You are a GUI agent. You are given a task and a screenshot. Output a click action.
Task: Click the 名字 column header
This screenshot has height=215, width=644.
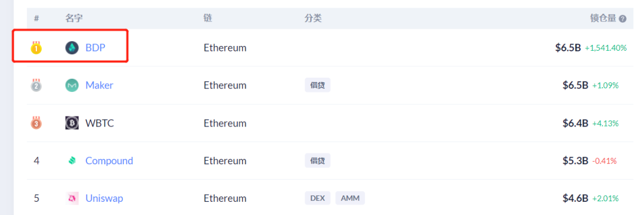pyautogui.click(x=75, y=19)
